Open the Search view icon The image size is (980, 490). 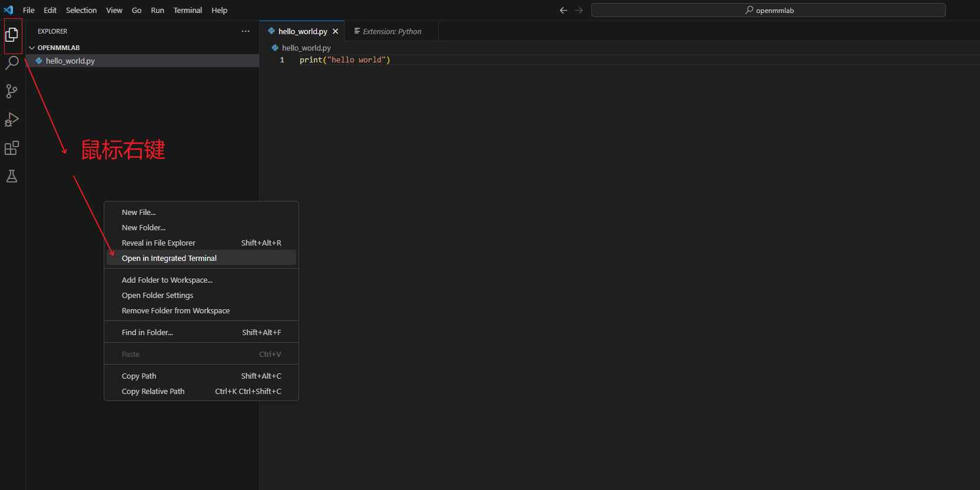(12, 63)
